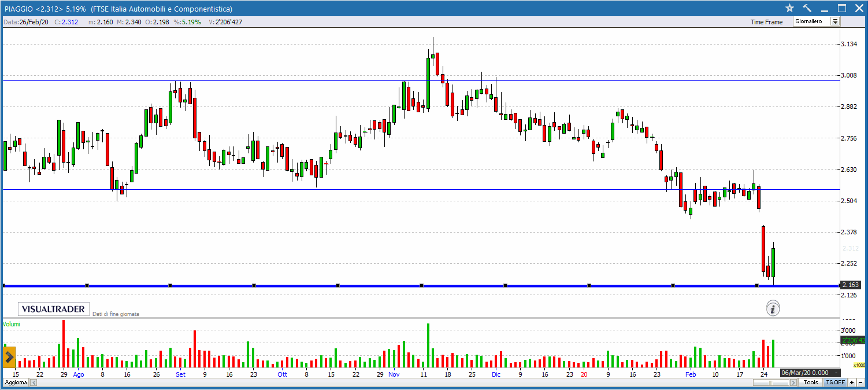Click the green volume value tag on the axis
Viewport: 868px width, 390px height.
tap(853, 340)
